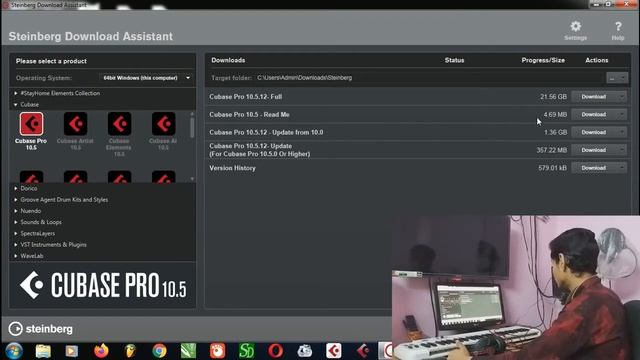640x360 pixels.
Task: Download update for Cubase Pro 10.5.0 or higher
Action: [x=594, y=150]
